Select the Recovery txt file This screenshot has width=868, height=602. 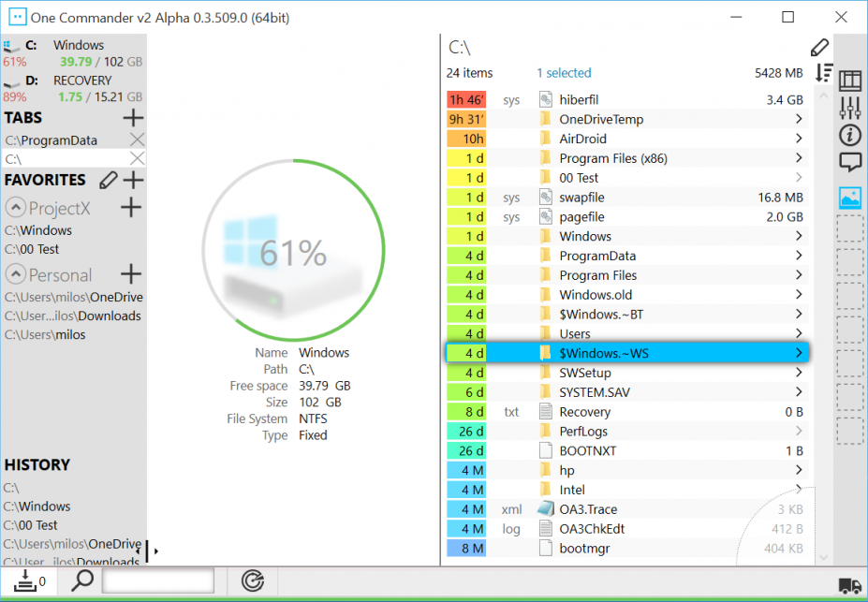(x=627, y=412)
